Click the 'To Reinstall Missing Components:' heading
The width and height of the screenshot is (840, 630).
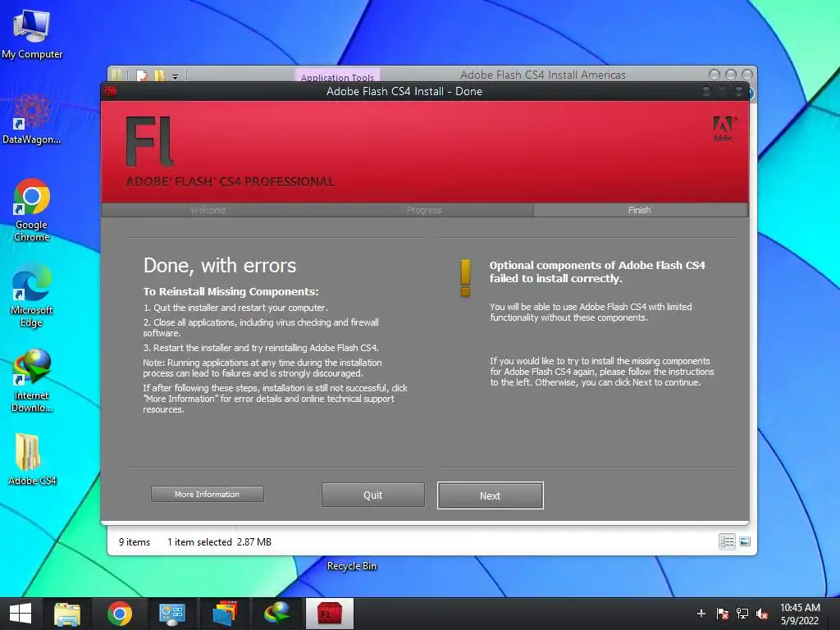tap(231, 291)
